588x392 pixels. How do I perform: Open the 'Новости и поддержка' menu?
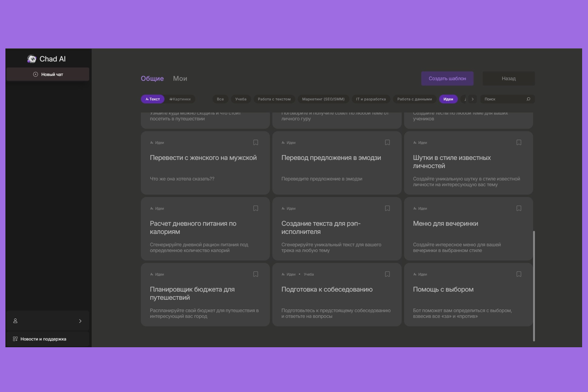click(43, 339)
